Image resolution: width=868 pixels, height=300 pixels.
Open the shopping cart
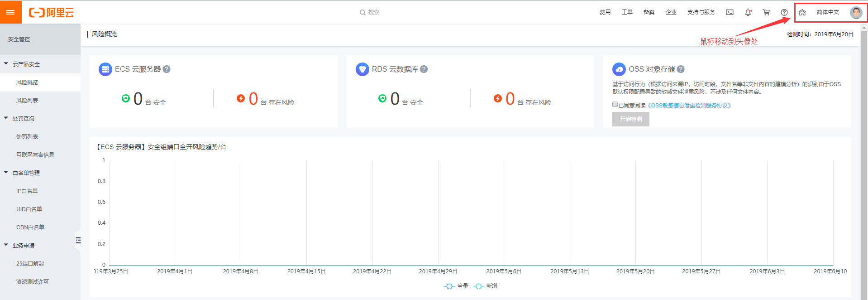pos(766,12)
